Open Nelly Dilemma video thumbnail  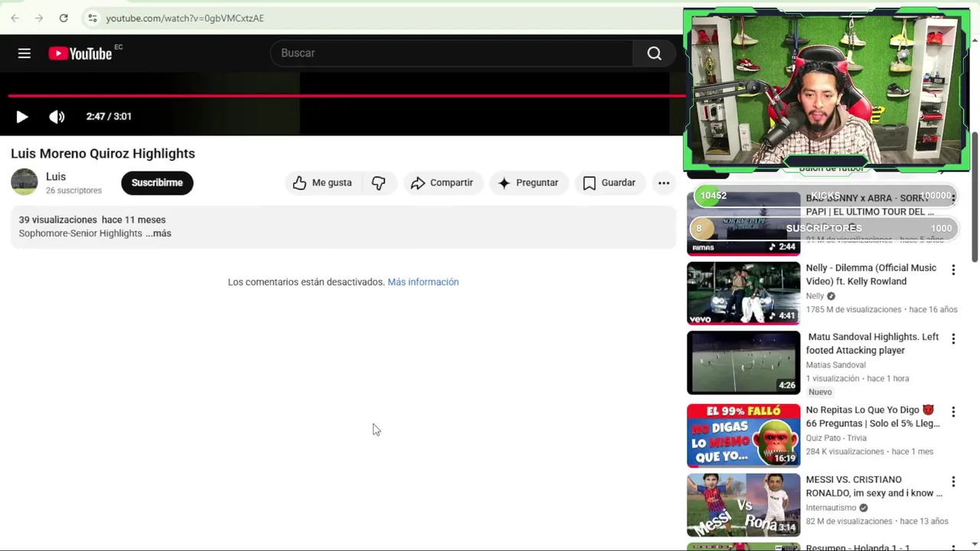click(743, 293)
